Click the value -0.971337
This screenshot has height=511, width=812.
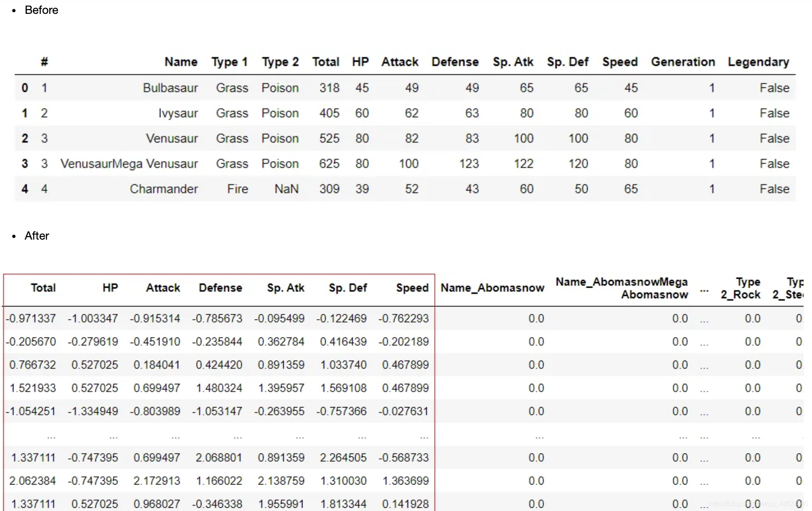click(31, 318)
